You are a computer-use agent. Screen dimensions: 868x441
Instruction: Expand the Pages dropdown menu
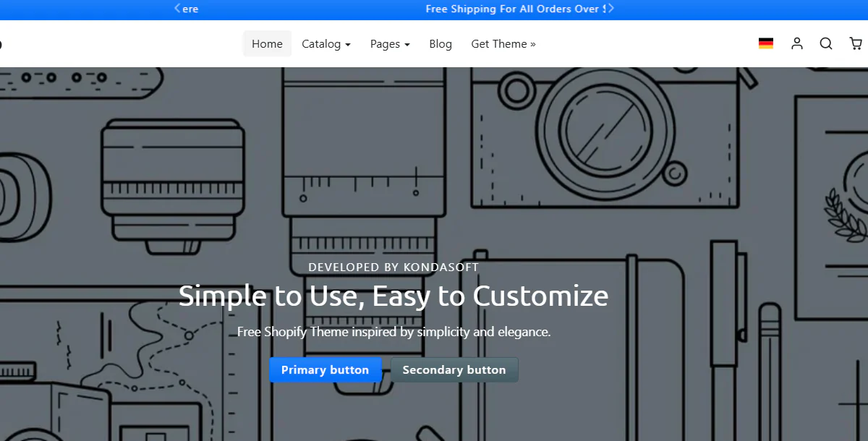coord(390,43)
